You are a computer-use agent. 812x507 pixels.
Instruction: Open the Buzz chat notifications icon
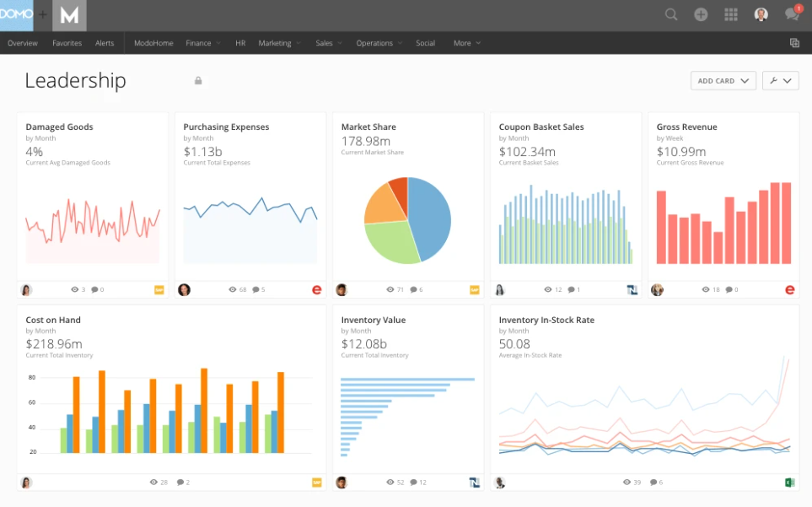pyautogui.click(x=791, y=14)
